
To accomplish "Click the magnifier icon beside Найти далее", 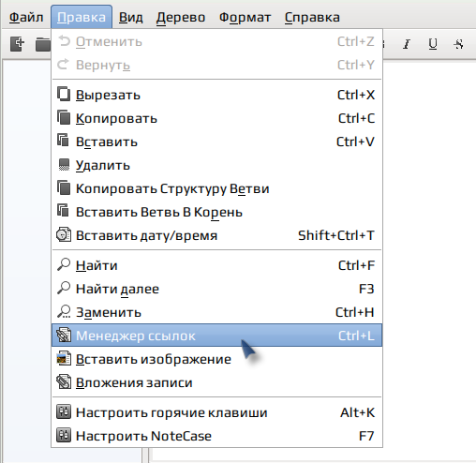I will (x=64, y=288).
